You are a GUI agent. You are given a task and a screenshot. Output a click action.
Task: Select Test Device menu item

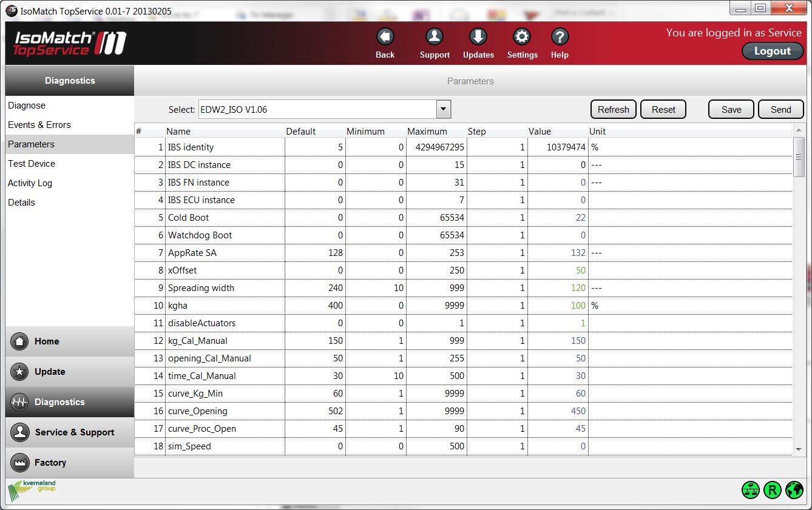32,164
